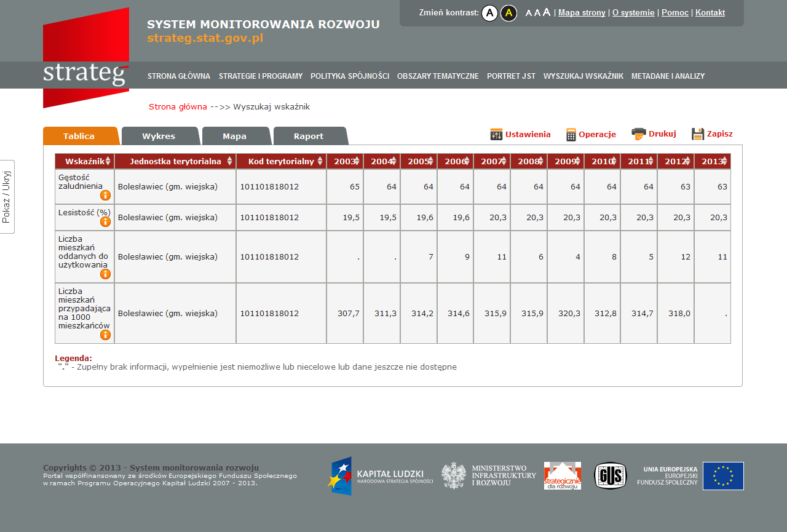Click value 12 in 2012 column
The width and height of the screenshot is (787, 532).
[x=686, y=257]
